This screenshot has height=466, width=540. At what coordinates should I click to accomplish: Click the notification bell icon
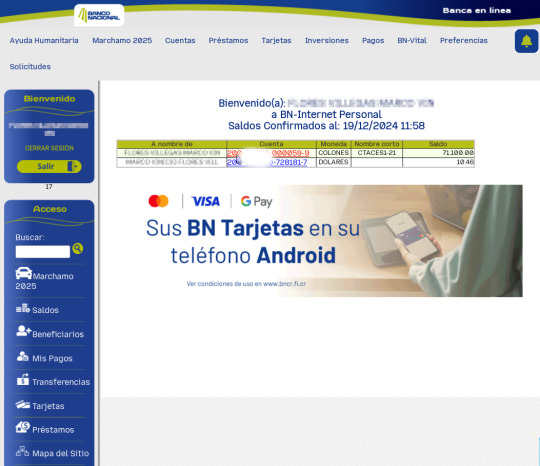click(526, 41)
